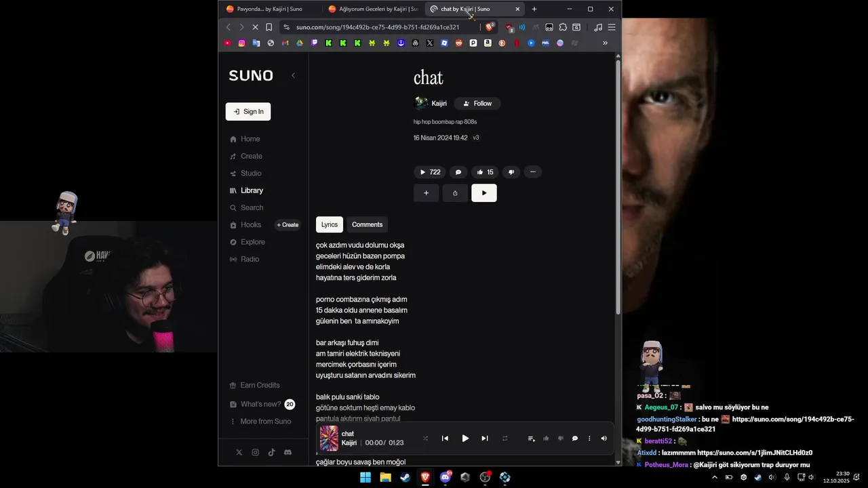The image size is (868, 488).
Task: Skip to previous track in player
Action: point(445,439)
